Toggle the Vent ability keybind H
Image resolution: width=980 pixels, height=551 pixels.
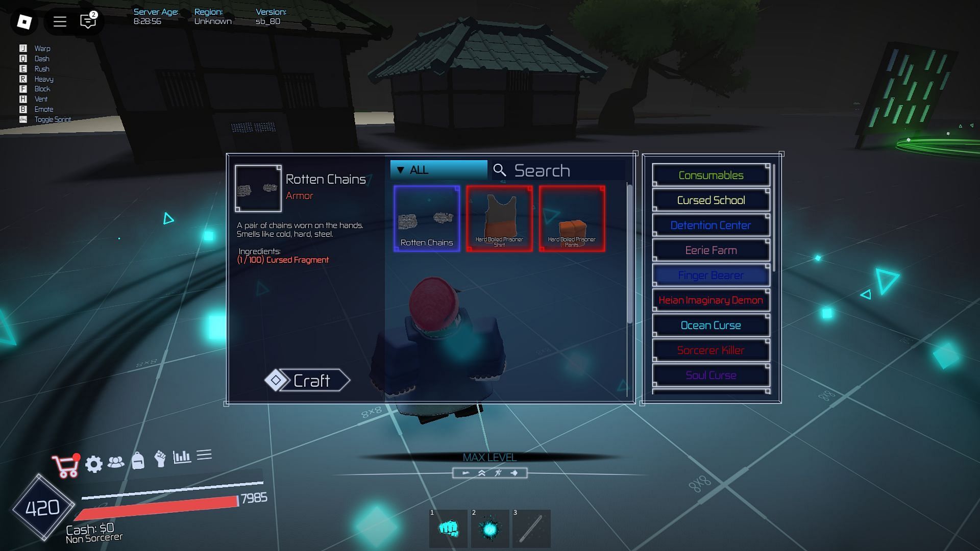click(23, 99)
